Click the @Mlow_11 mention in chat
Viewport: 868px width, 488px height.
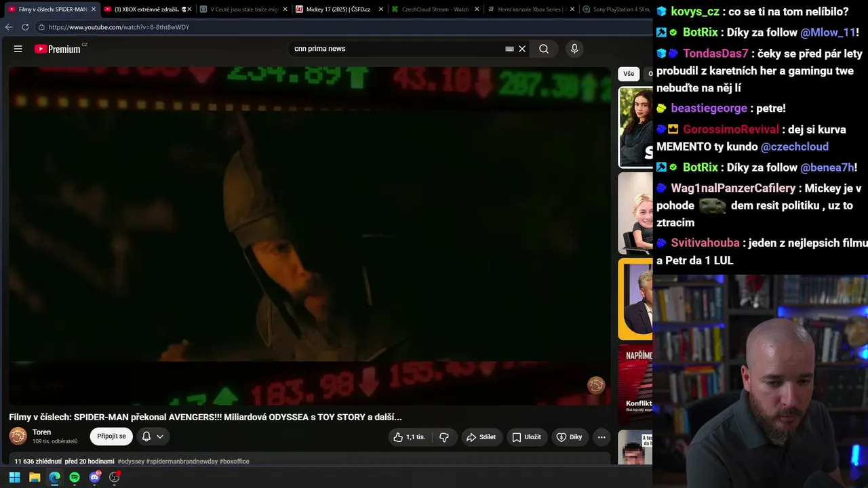pyautogui.click(x=828, y=33)
